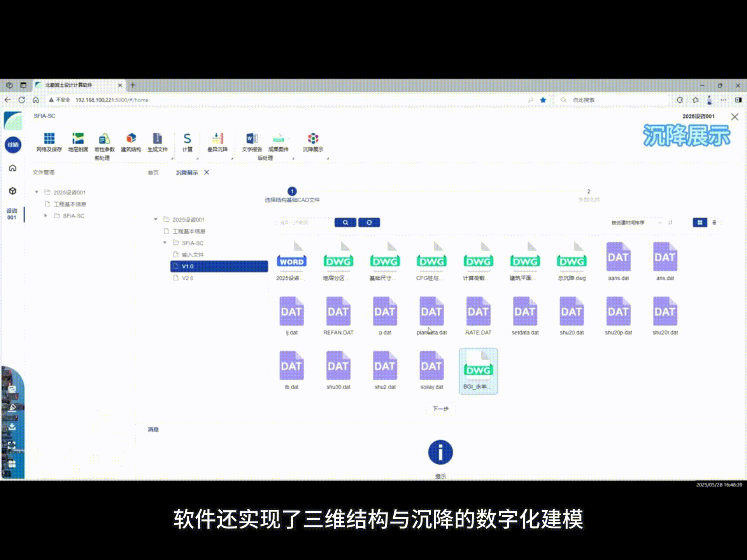Switch to list view layout
This screenshot has width=747, height=560.
(x=714, y=222)
